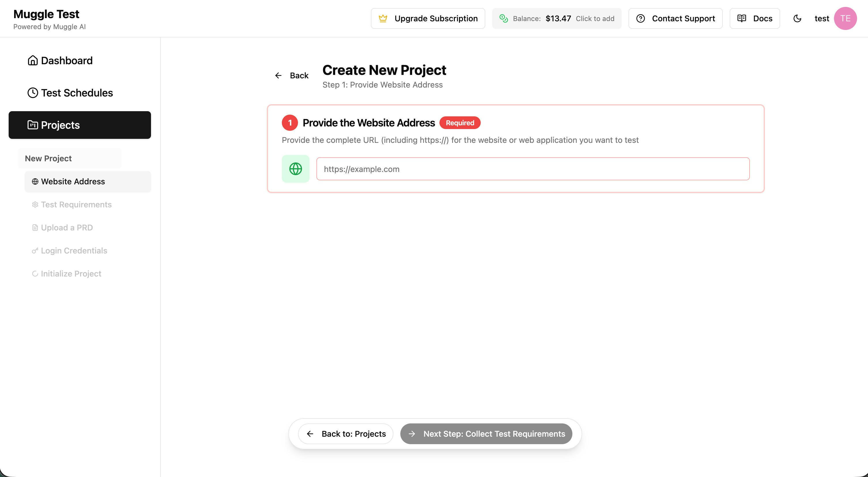Click the question mark Contact Support icon
The image size is (868, 477).
tap(640, 18)
